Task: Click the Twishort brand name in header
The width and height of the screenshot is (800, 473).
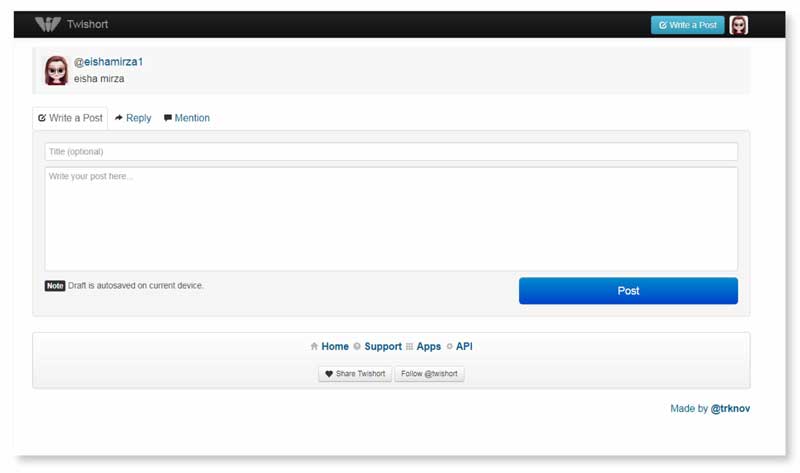Action: [86, 25]
